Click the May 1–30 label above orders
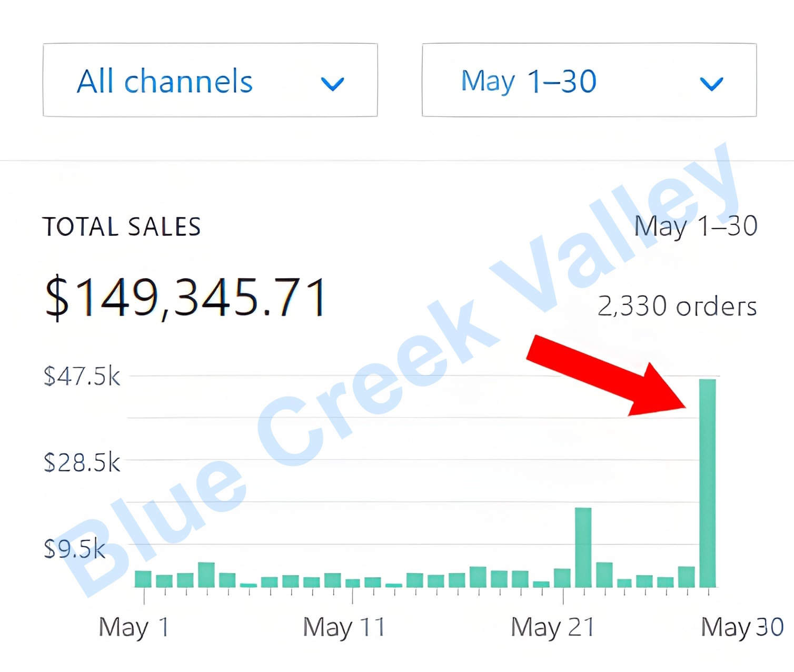Viewport: 794px width, 672px height. [696, 227]
